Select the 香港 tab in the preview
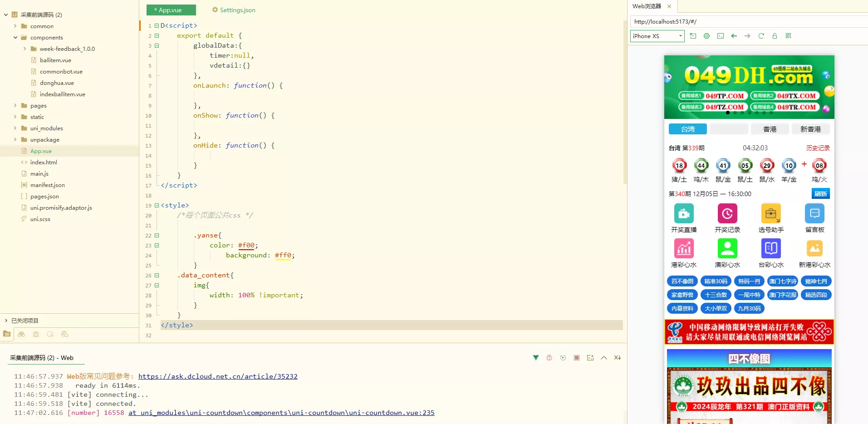Image resolution: width=868 pixels, height=424 pixels. [x=770, y=129]
